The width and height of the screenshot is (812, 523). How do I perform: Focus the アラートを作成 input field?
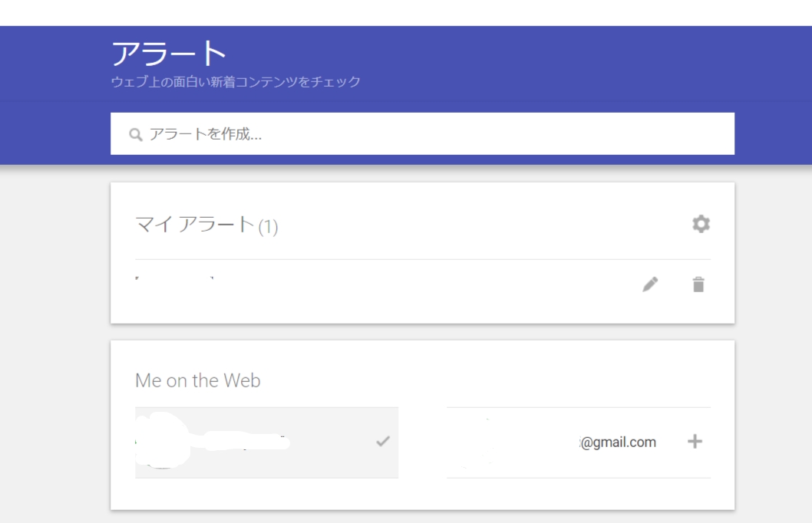[x=422, y=133]
